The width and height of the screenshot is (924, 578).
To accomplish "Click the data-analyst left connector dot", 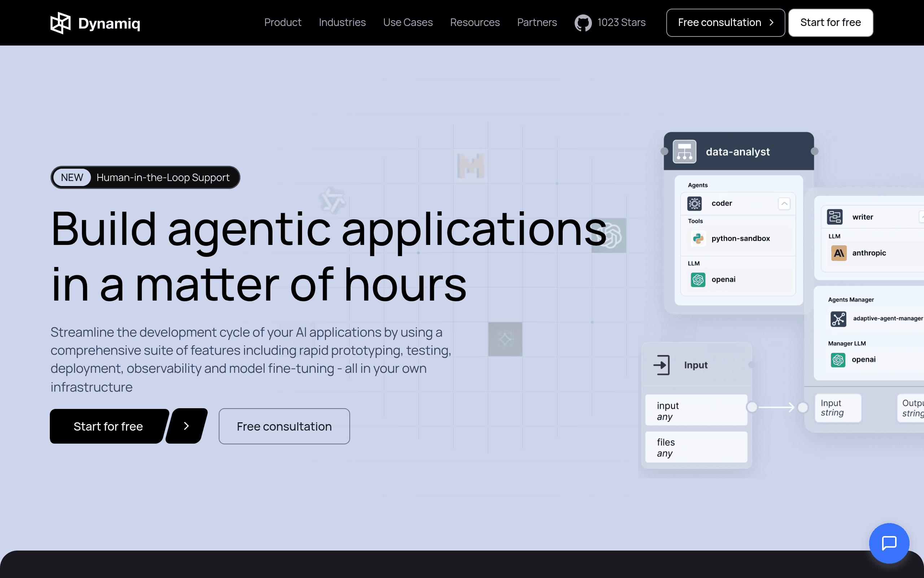I will [664, 151].
